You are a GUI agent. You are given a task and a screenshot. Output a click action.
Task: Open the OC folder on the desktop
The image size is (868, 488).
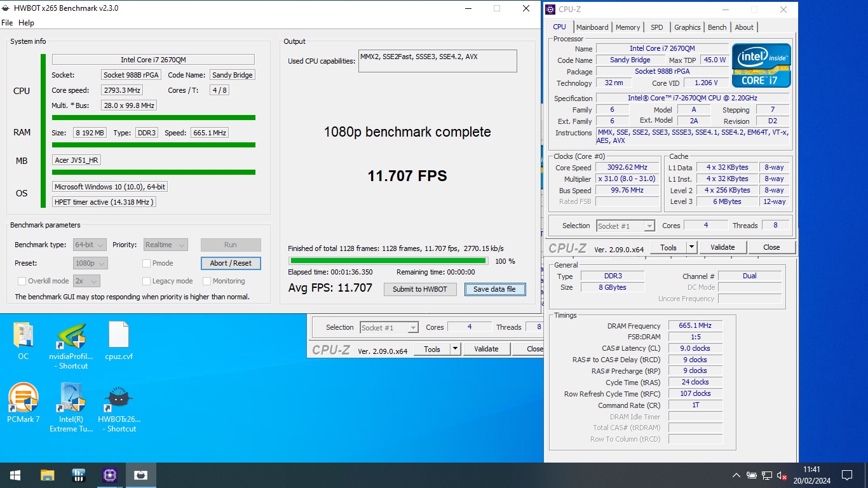click(24, 342)
